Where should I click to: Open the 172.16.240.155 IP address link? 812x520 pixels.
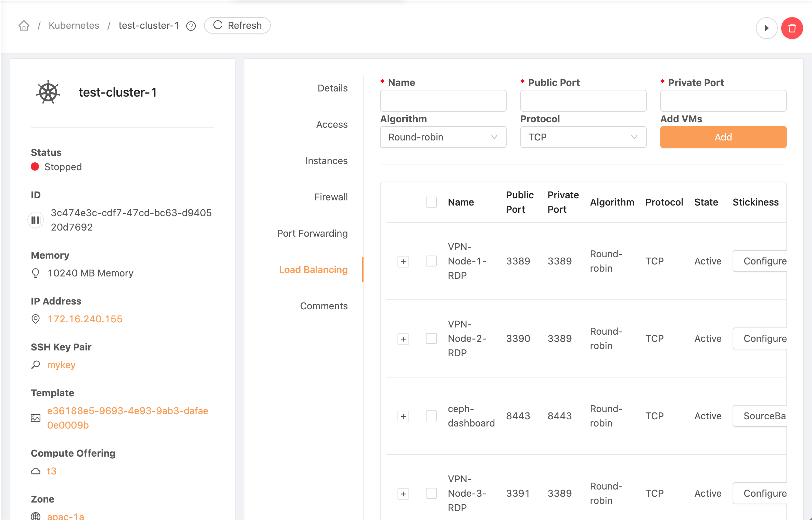click(x=85, y=319)
